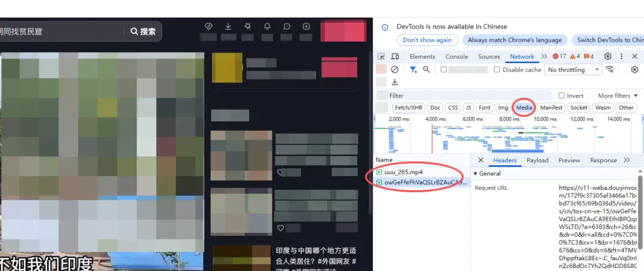
Task: Click the warnings count triangle badge
Action: coord(575,56)
